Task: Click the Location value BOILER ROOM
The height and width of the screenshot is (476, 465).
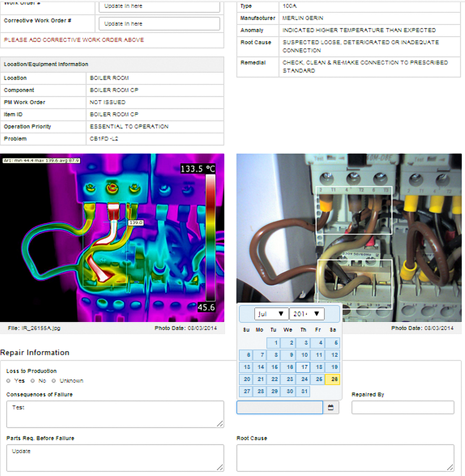Action: (109, 78)
